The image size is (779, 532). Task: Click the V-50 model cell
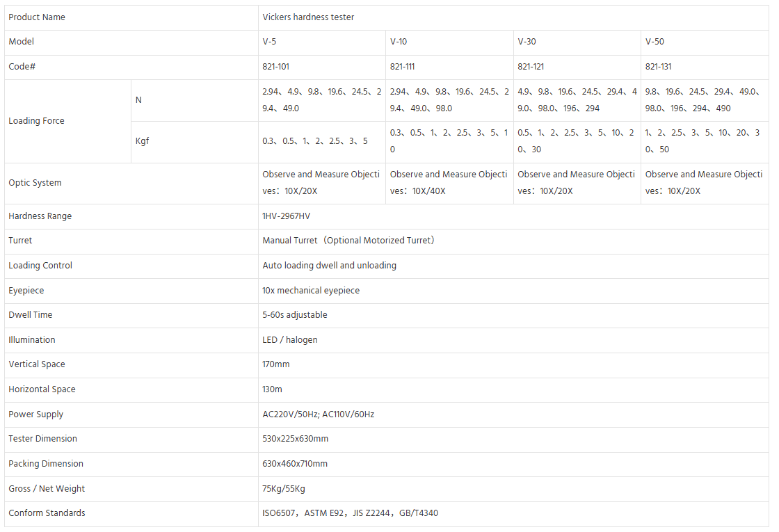pos(654,42)
